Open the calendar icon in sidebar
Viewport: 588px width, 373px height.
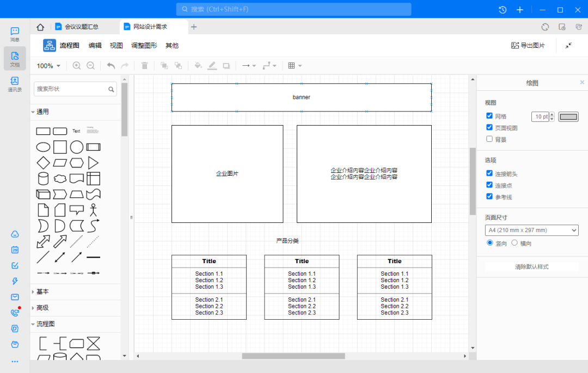(x=15, y=250)
